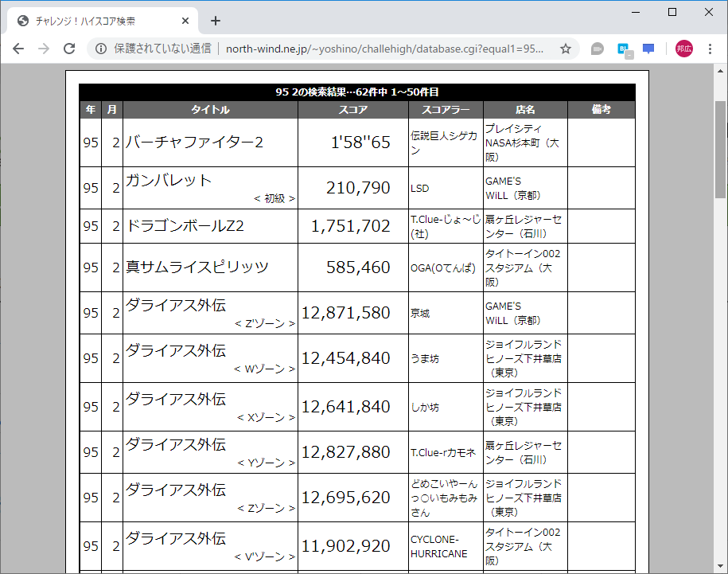Reload the high score search page
The image size is (728, 574).
point(69,49)
